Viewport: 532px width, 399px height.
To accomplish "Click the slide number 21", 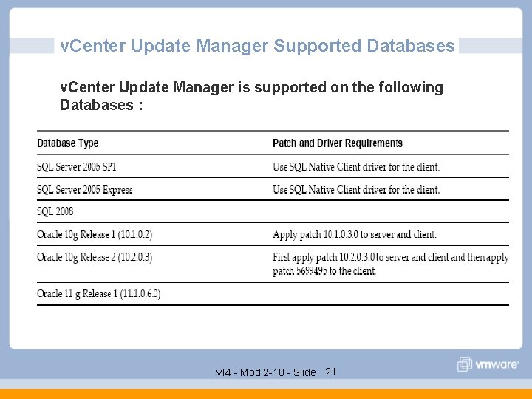I will [331, 372].
